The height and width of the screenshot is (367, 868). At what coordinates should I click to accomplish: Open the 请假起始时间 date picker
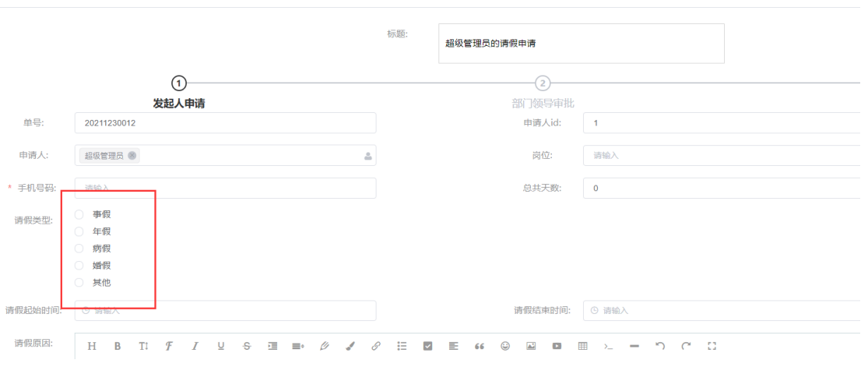coord(225,310)
